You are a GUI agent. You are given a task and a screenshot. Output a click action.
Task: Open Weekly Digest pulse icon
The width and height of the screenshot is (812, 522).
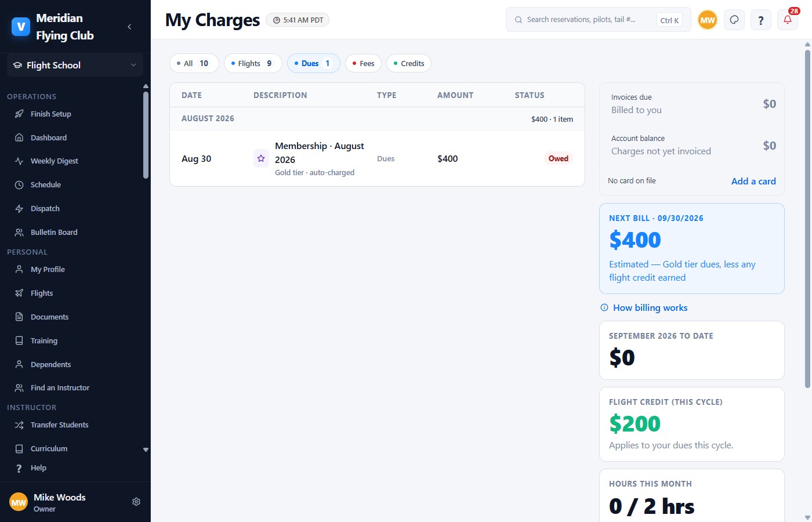[19, 161]
